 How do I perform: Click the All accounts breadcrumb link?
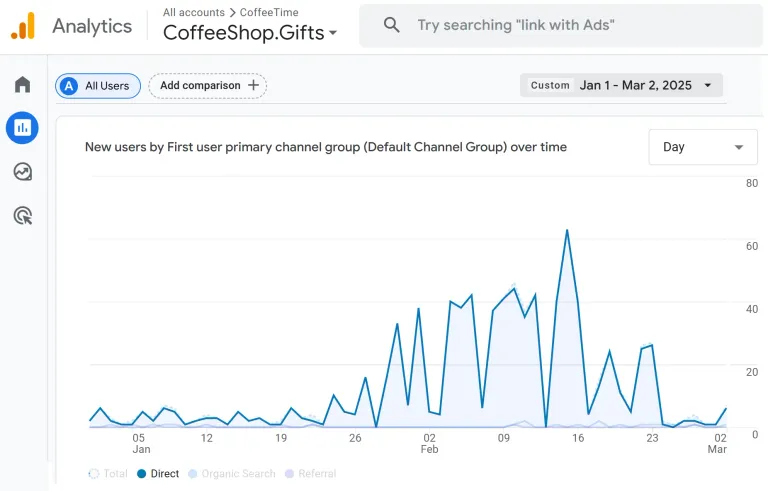[x=194, y=12]
